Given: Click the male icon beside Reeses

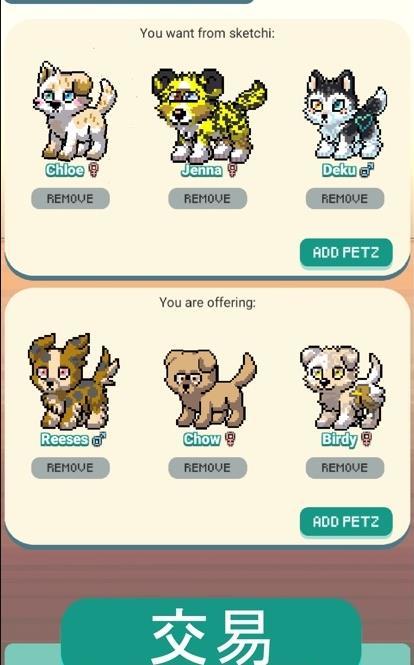Looking at the screenshot, I should click(x=99, y=439).
